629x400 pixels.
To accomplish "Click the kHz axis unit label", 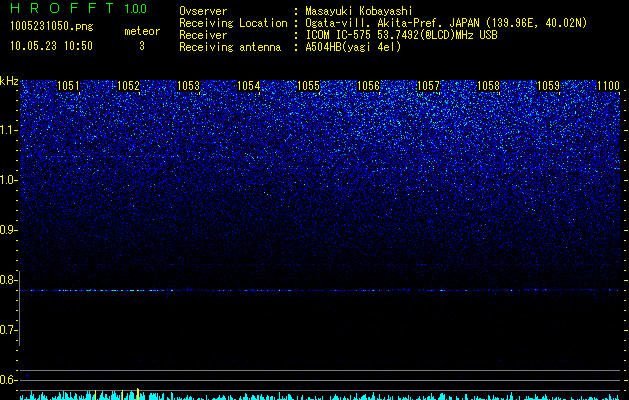I will pyautogui.click(x=9, y=81).
